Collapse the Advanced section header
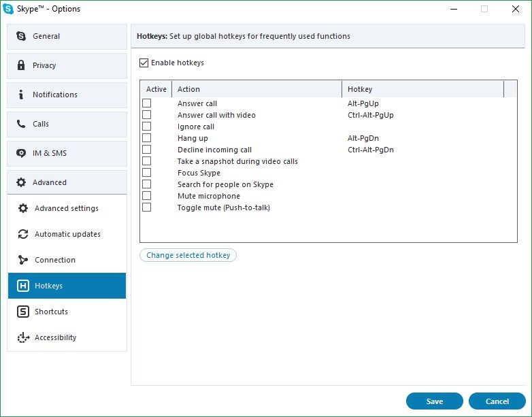The width and height of the screenshot is (532, 417). 67,182
